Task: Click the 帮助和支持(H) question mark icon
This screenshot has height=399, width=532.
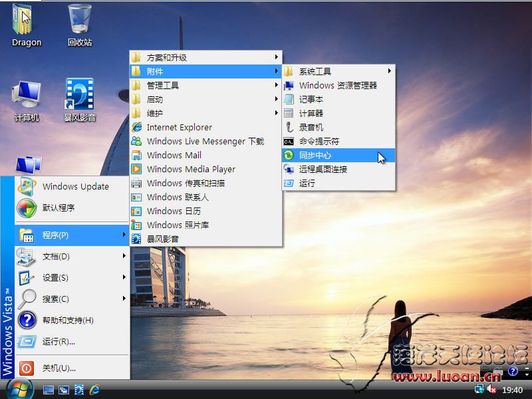Action: tap(27, 320)
